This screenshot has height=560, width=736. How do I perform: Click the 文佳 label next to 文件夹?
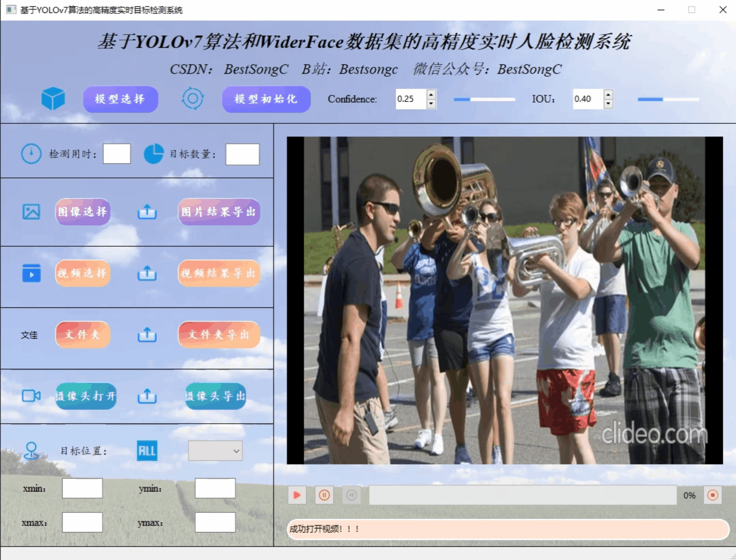(x=29, y=335)
